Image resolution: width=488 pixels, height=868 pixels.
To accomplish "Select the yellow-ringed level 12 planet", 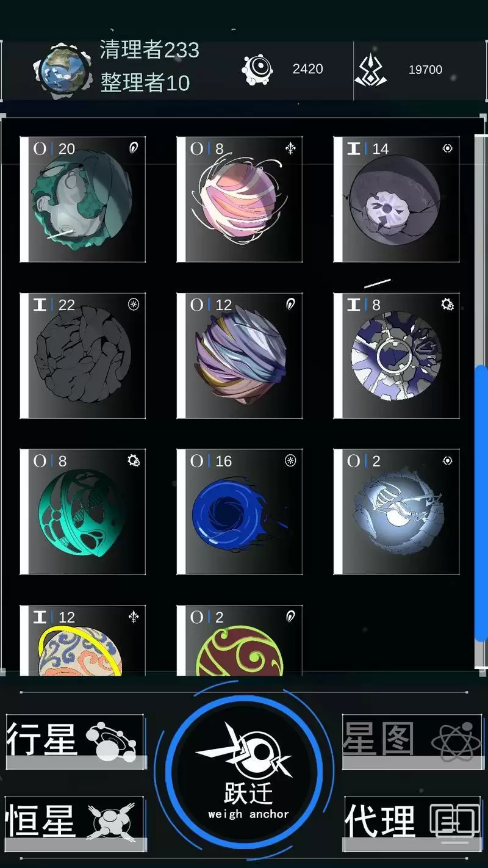I will point(82,641).
